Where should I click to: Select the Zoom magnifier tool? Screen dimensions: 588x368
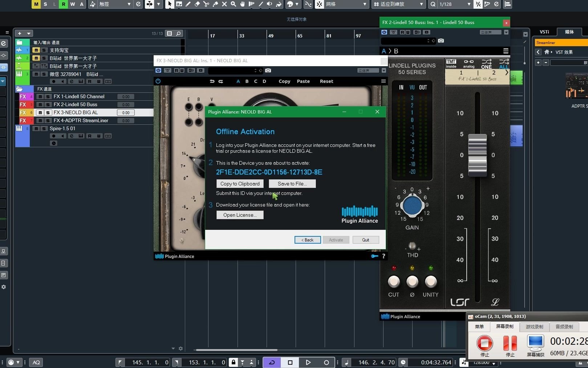[234, 4]
